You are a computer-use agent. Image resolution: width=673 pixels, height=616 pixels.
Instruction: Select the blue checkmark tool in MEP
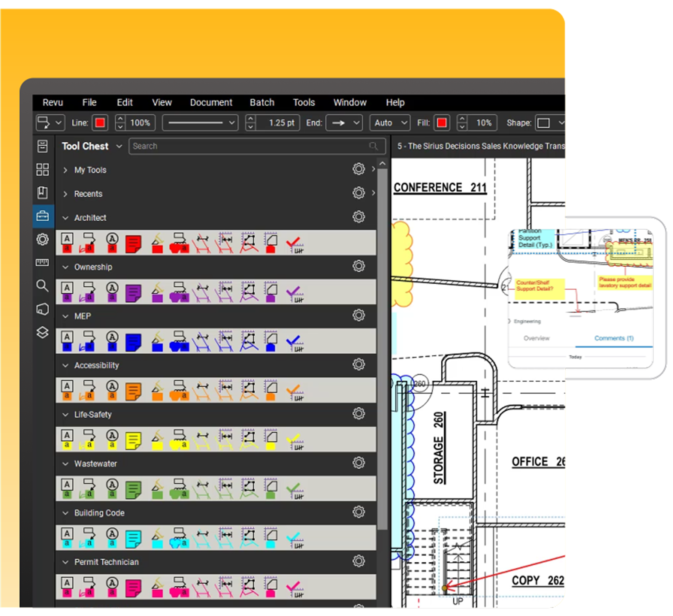(294, 342)
